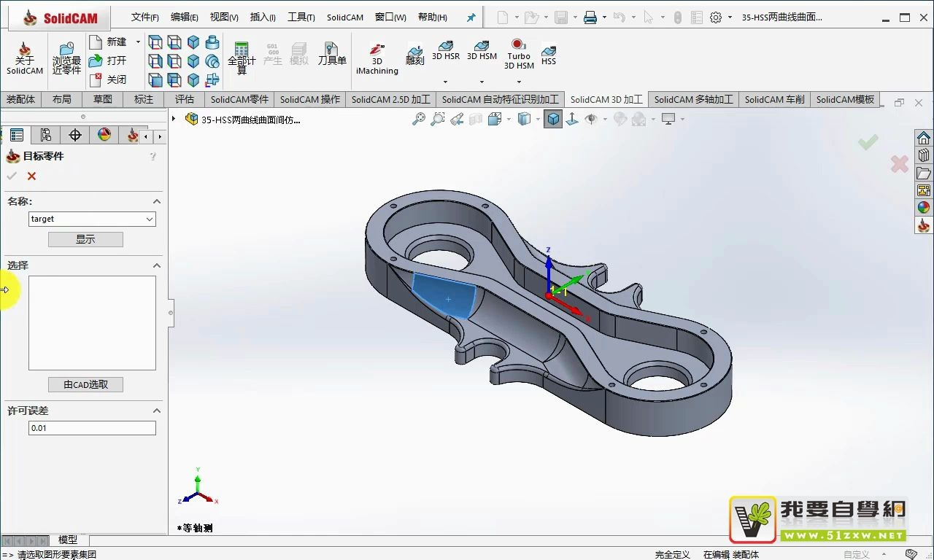Click the red X cancel in 目标零件 panel
This screenshot has width=934, height=560.
click(x=31, y=176)
